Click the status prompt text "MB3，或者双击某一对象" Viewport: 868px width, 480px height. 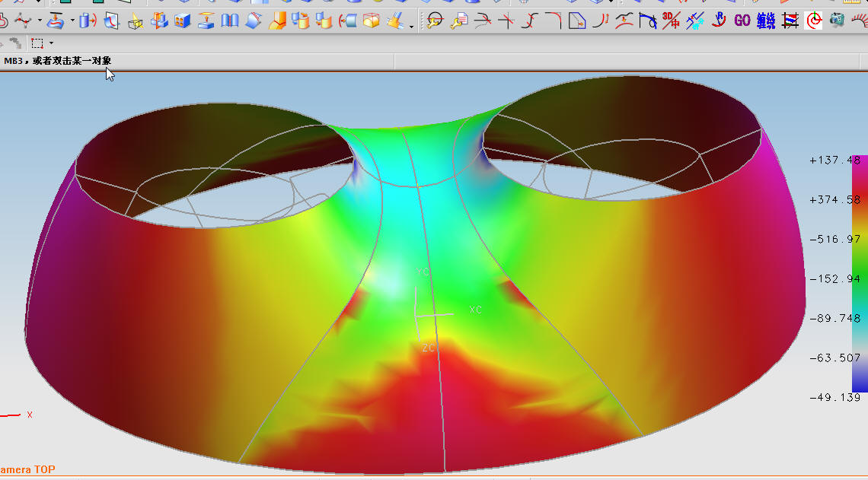[x=58, y=61]
